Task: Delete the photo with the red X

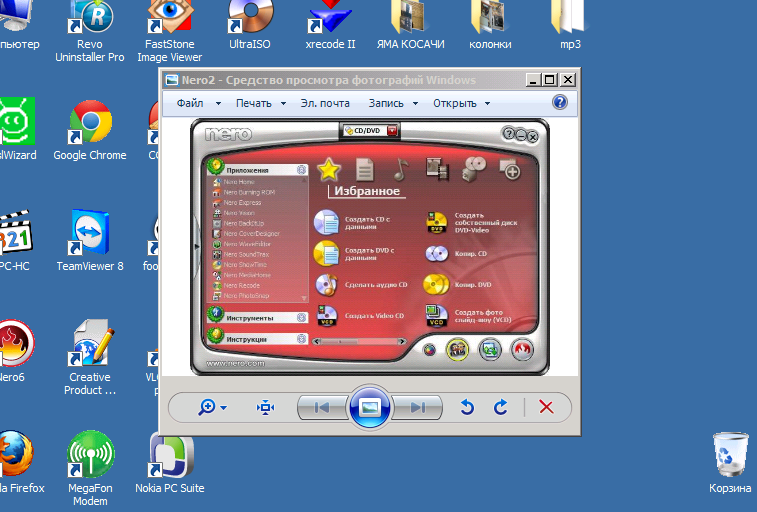Action: pyautogui.click(x=546, y=407)
